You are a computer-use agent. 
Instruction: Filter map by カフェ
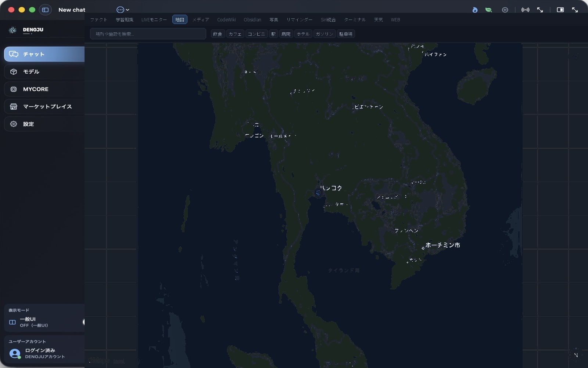click(x=235, y=34)
